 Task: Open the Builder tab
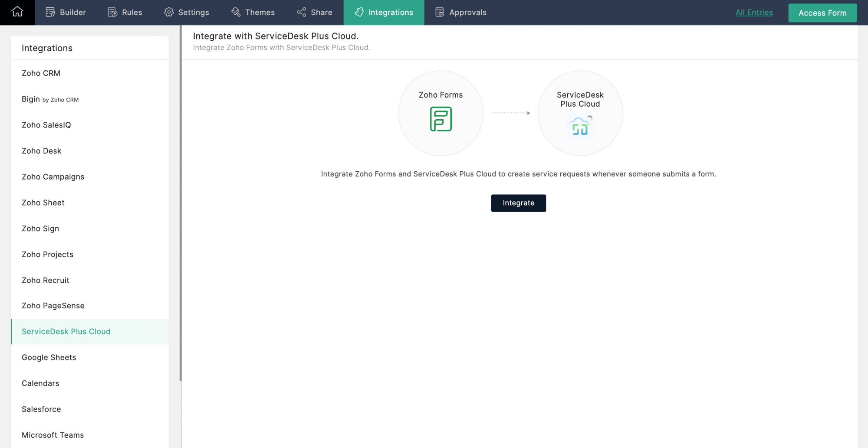66,13
